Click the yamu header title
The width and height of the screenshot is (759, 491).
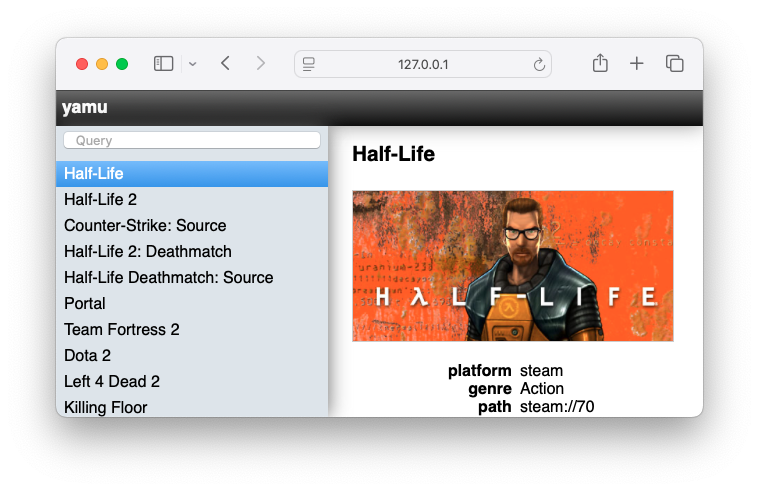[85, 107]
